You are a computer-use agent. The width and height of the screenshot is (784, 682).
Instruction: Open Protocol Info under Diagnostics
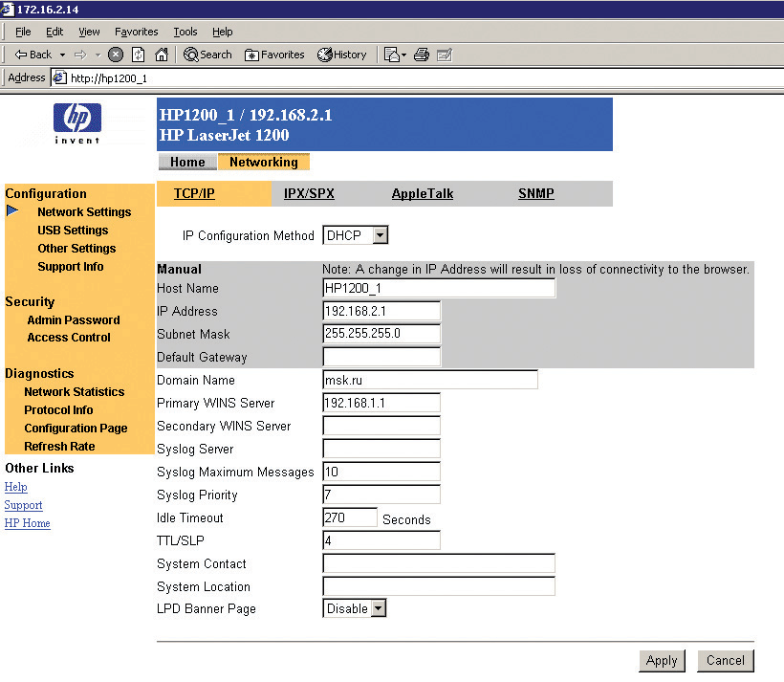click(x=58, y=410)
